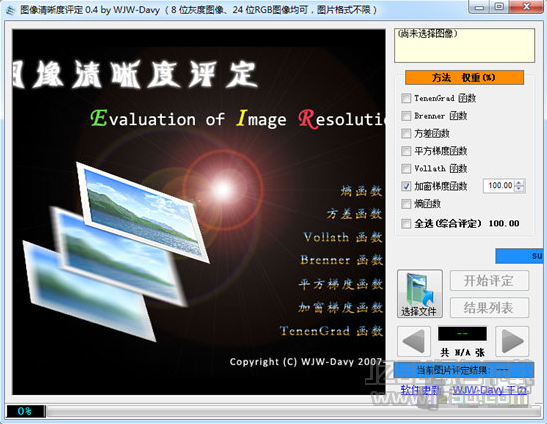Viewport: 547px width, 424px height.
Task: Click the 开始评定 button
Action: tap(489, 281)
